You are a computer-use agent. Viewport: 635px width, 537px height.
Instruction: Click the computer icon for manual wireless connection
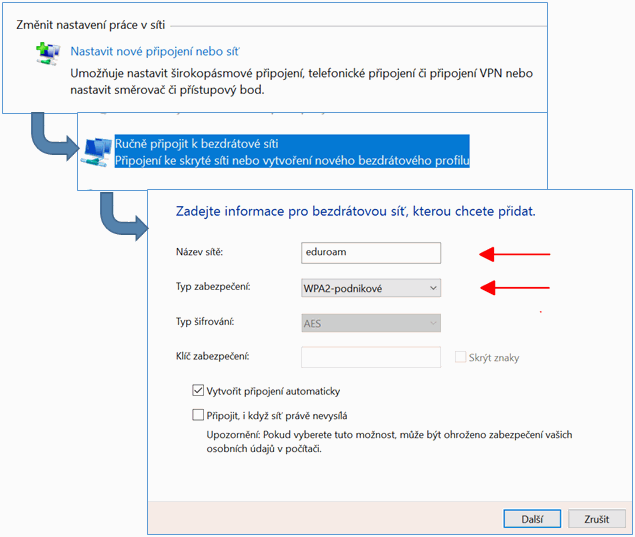pos(98,152)
